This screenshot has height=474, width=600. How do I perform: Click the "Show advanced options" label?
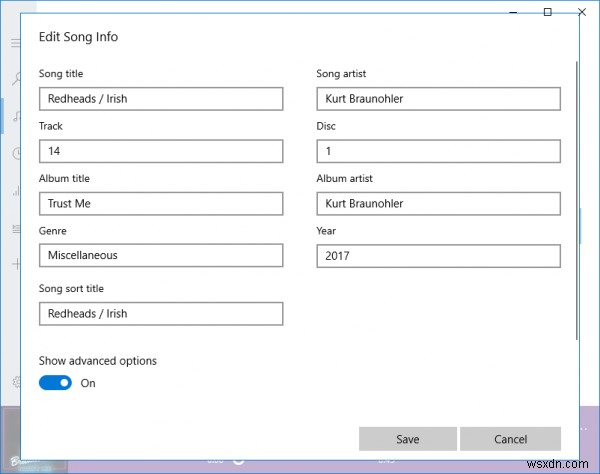[x=98, y=361]
